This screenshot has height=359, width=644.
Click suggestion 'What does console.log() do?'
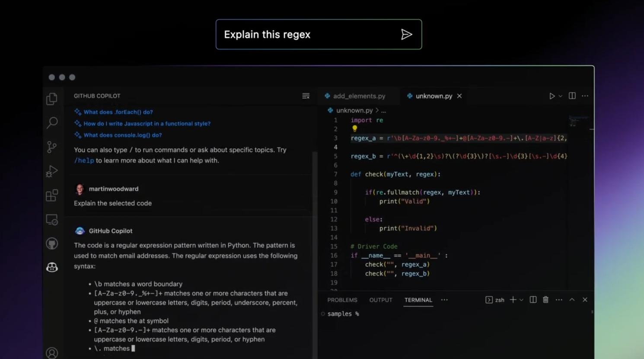point(122,135)
